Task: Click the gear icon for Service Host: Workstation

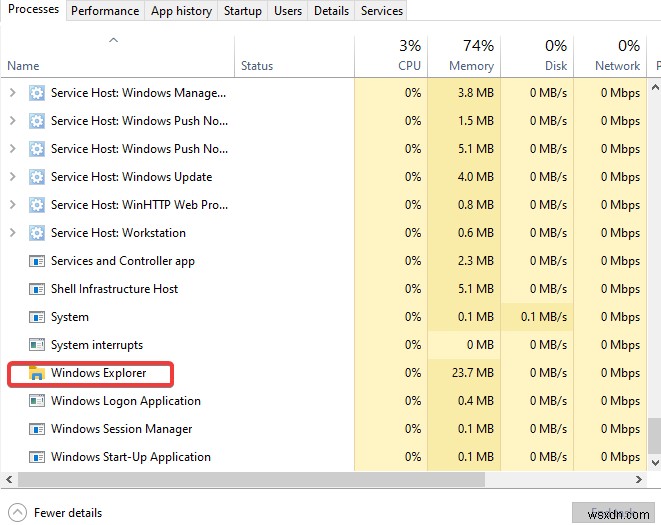Action: (x=37, y=233)
